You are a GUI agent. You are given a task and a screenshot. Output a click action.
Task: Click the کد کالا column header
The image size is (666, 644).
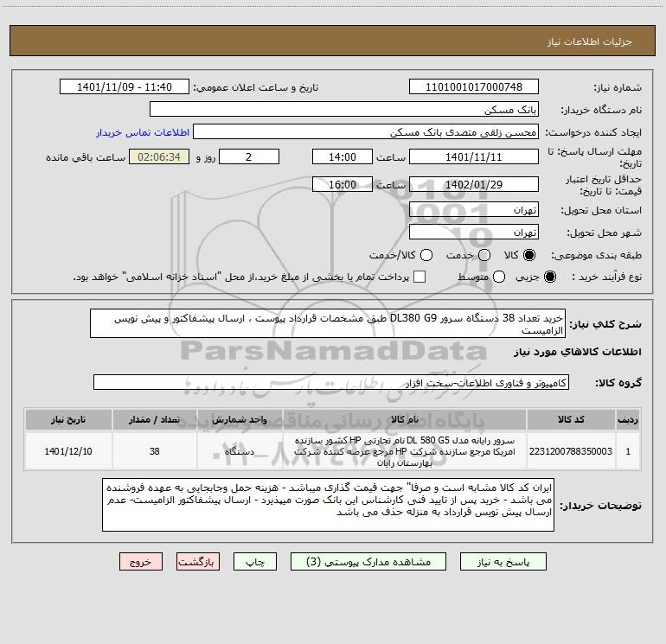[571, 419]
